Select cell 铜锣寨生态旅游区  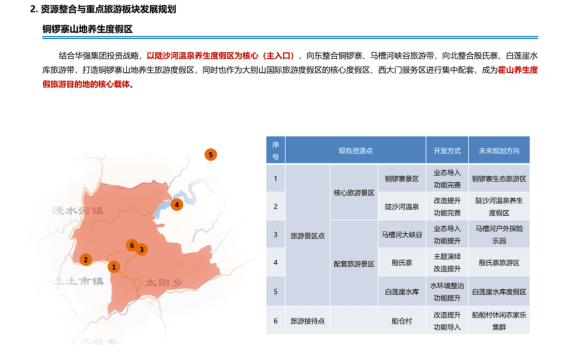pos(499,179)
